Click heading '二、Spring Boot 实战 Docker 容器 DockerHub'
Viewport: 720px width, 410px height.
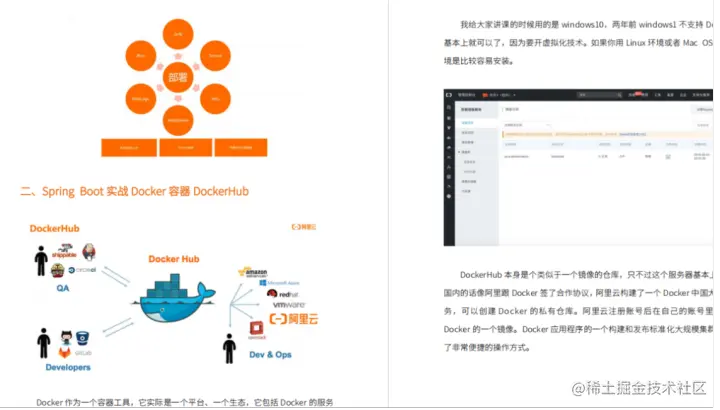coord(134,191)
